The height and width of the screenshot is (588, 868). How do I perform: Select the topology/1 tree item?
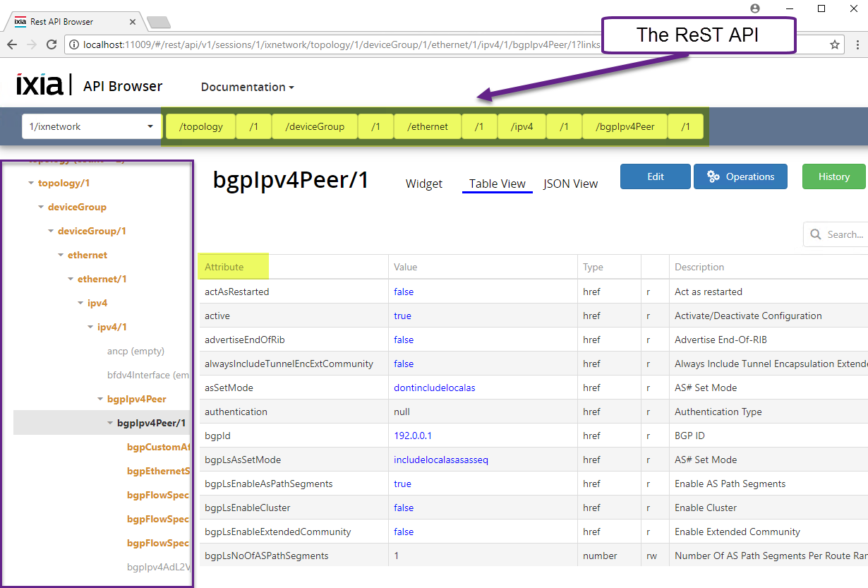[64, 183]
